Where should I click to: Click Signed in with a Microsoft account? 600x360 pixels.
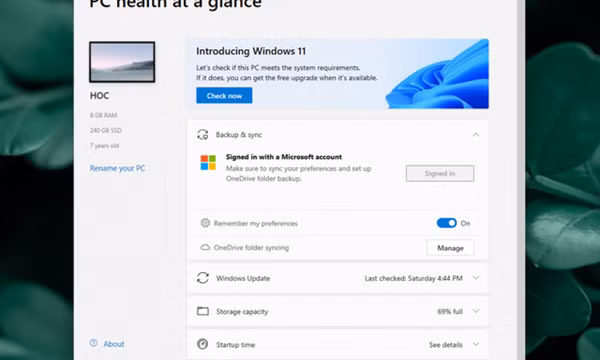click(x=284, y=157)
